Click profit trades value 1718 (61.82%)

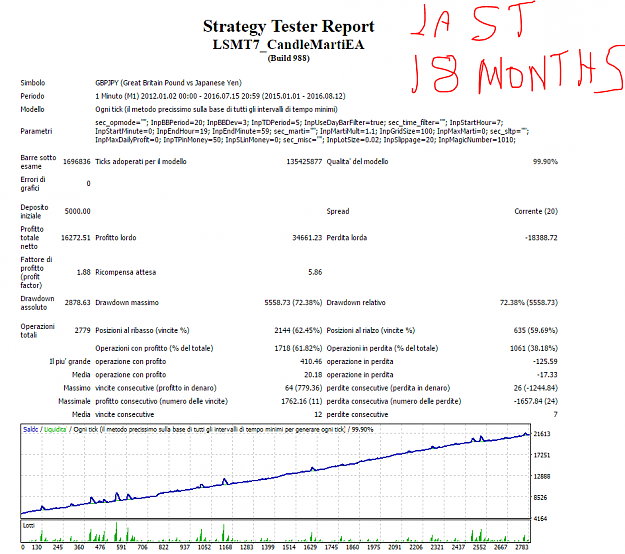pos(298,348)
